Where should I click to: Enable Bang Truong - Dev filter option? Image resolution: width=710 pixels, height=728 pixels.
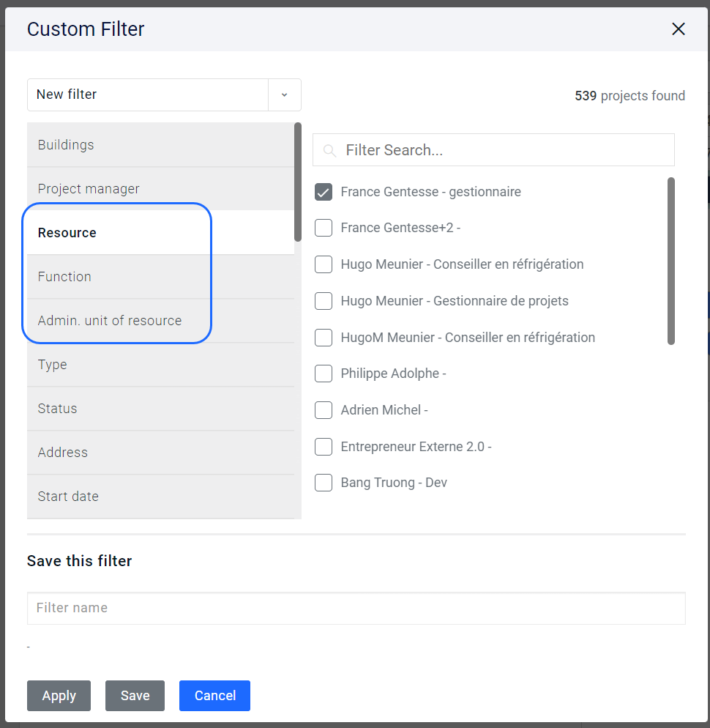coord(323,483)
